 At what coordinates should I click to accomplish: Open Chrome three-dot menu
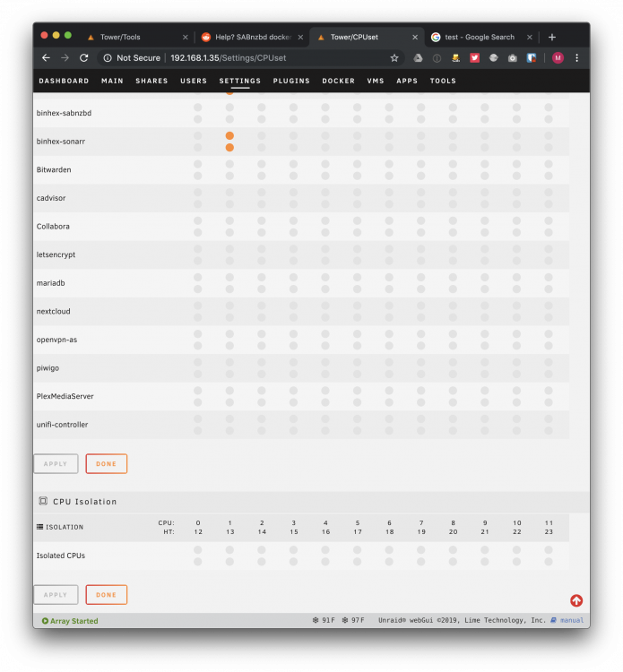coord(576,58)
